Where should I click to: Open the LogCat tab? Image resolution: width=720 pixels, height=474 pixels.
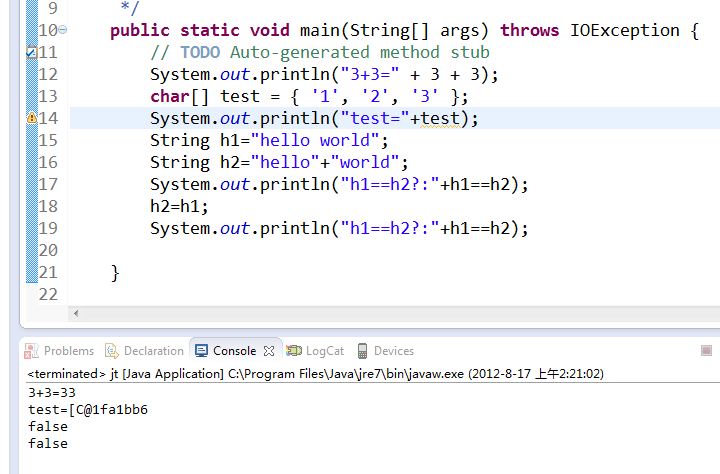[325, 351]
